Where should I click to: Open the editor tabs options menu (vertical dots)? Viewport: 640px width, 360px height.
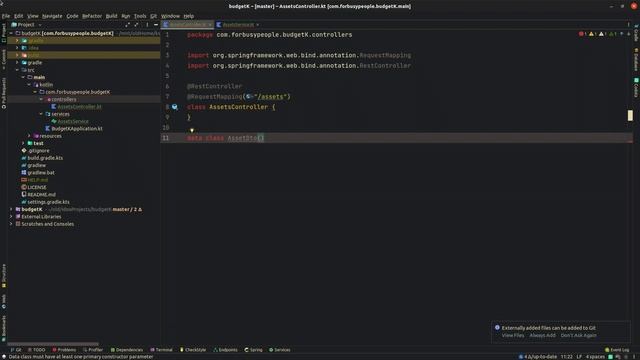click(x=628, y=25)
